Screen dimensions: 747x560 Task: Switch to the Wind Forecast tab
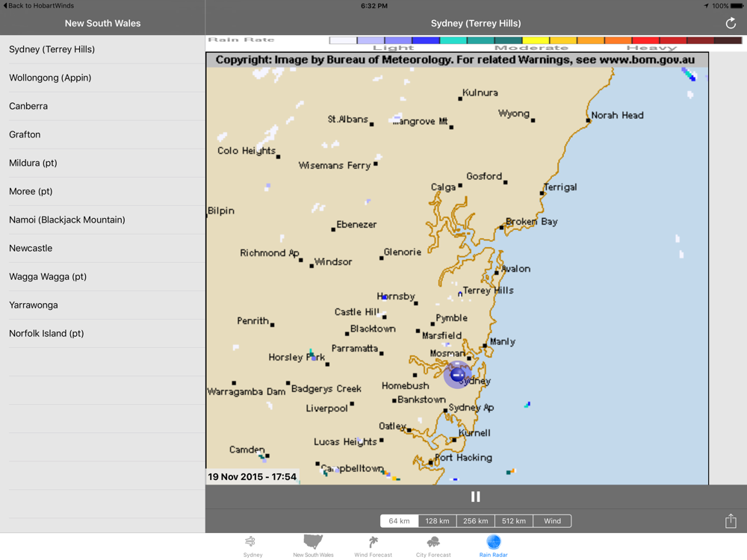pyautogui.click(x=373, y=547)
